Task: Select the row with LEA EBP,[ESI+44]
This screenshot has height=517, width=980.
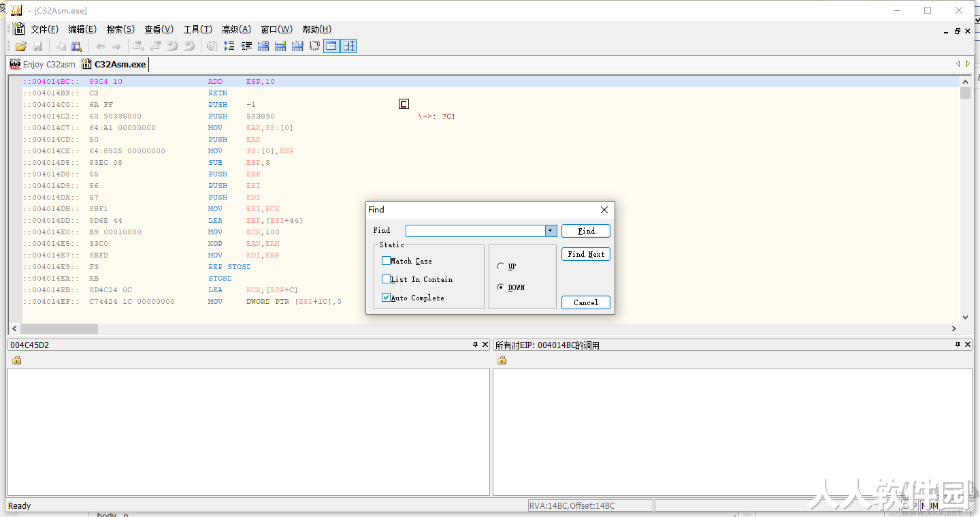Action: coord(491,220)
